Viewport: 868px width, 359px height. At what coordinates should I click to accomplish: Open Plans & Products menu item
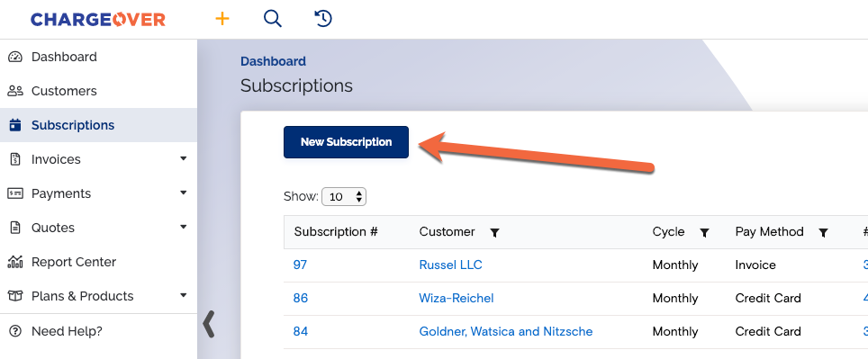[x=83, y=296]
